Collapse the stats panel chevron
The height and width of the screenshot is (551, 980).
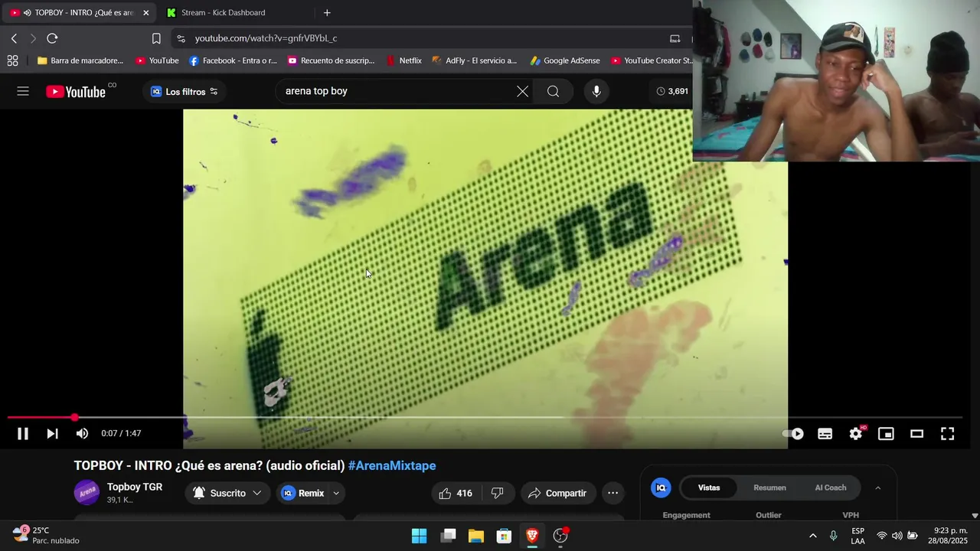click(877, 487)
